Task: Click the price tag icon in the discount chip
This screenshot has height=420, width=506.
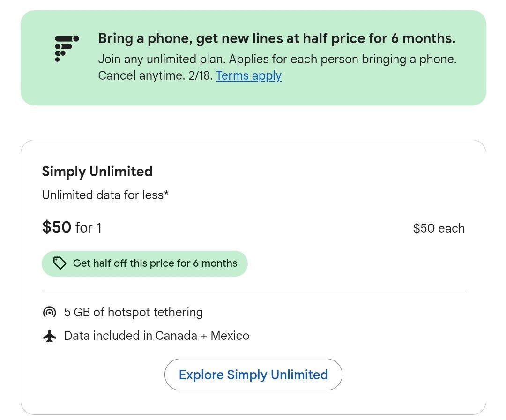Action: coord(60,263)
